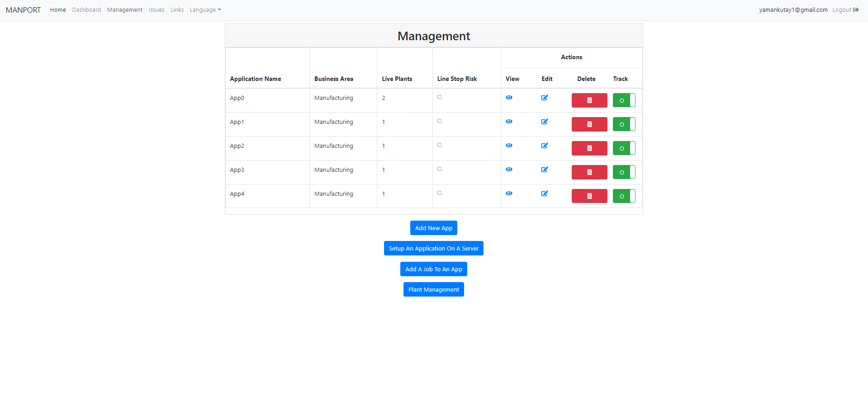Open the Issues menu item

coord(156,9)
